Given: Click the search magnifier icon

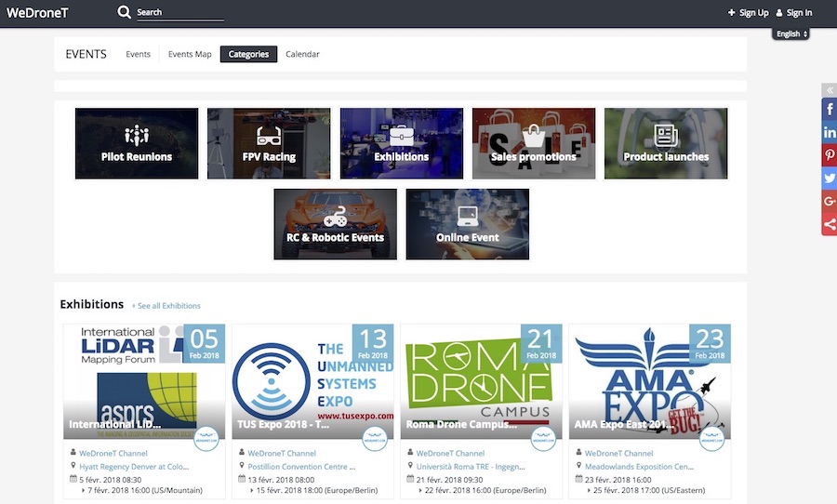Looking at the screenshot, I should 124,12.
